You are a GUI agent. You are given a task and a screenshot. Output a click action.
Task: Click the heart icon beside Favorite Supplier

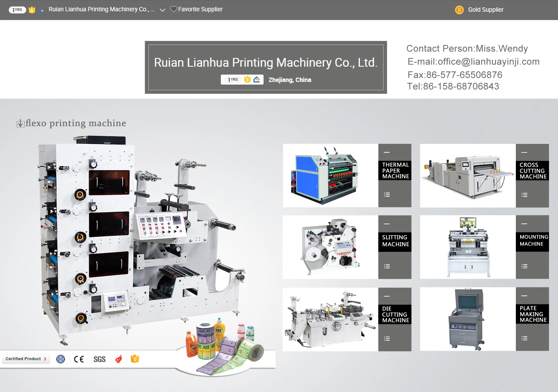[173, 9]
